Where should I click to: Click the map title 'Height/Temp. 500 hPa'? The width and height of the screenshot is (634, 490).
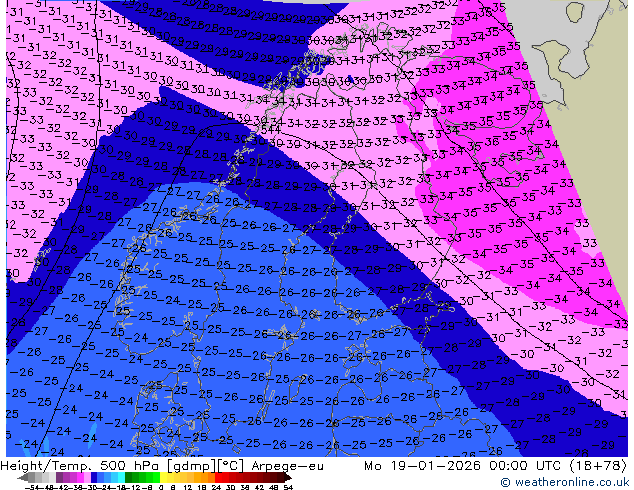pos(78,466)
